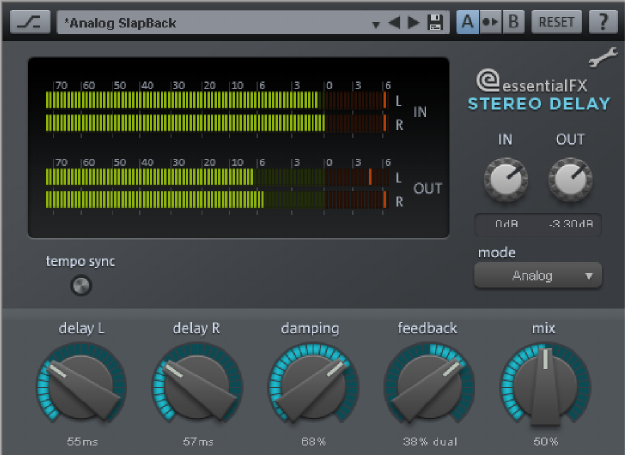Click the mix knob
Image resolution: width=625 pixels, height=455 pixels.
(x=545, y=386)
